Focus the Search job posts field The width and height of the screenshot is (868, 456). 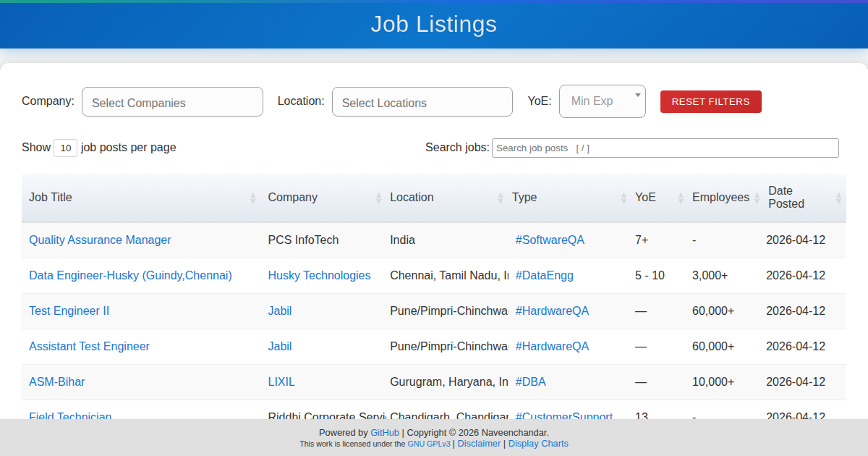point(665,148)
